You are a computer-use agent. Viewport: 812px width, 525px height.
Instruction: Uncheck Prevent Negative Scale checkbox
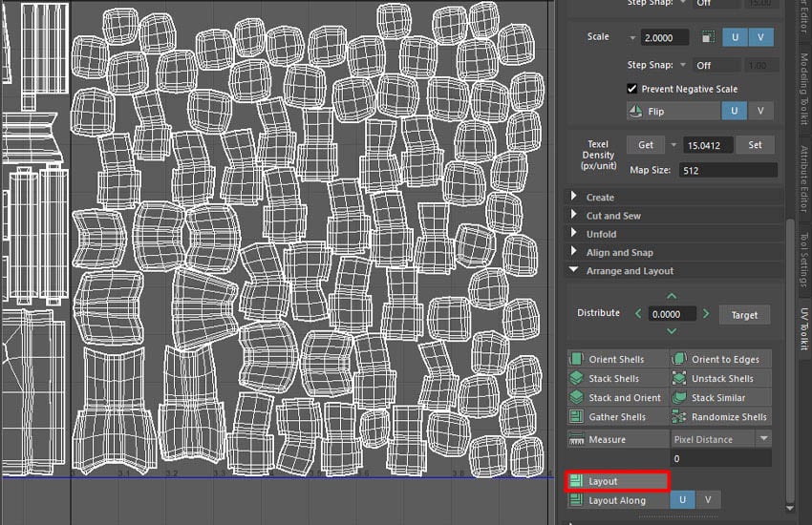click(x=631, y=89)
